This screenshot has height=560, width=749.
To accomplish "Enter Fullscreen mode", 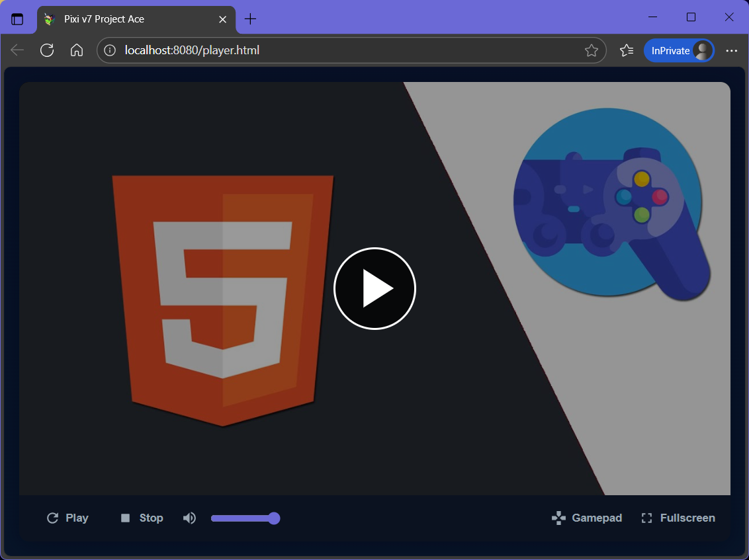I will [678, 518].
